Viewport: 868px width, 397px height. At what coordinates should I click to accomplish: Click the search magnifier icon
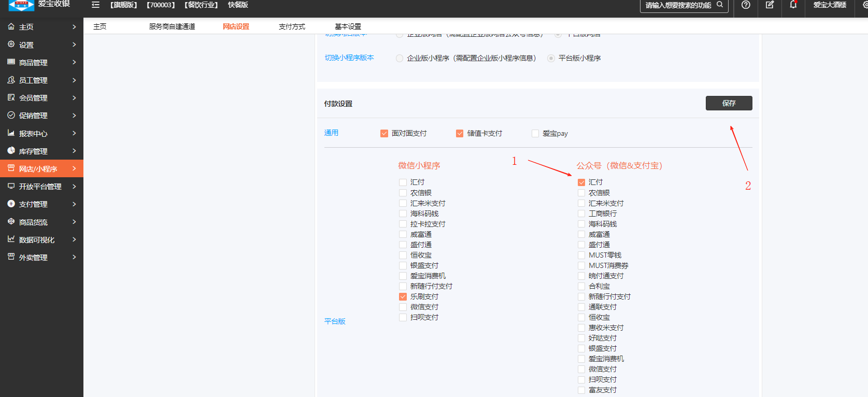(720, 5)
